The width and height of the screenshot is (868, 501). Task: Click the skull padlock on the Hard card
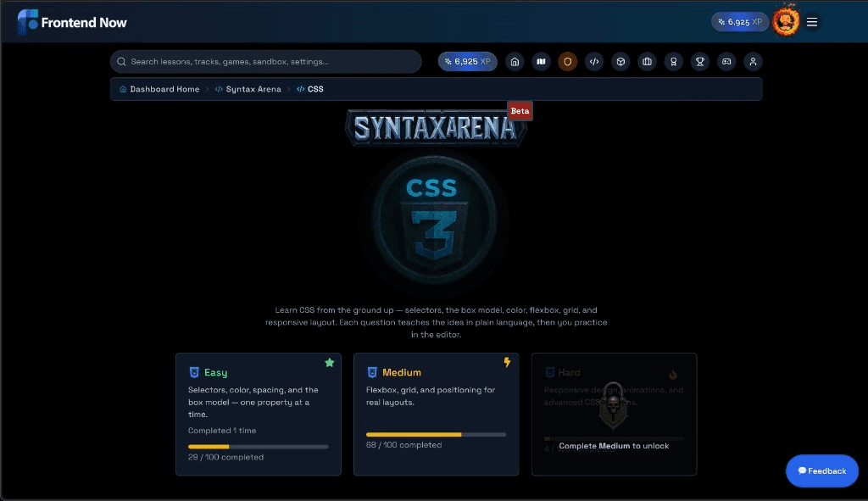click(614, 405)
